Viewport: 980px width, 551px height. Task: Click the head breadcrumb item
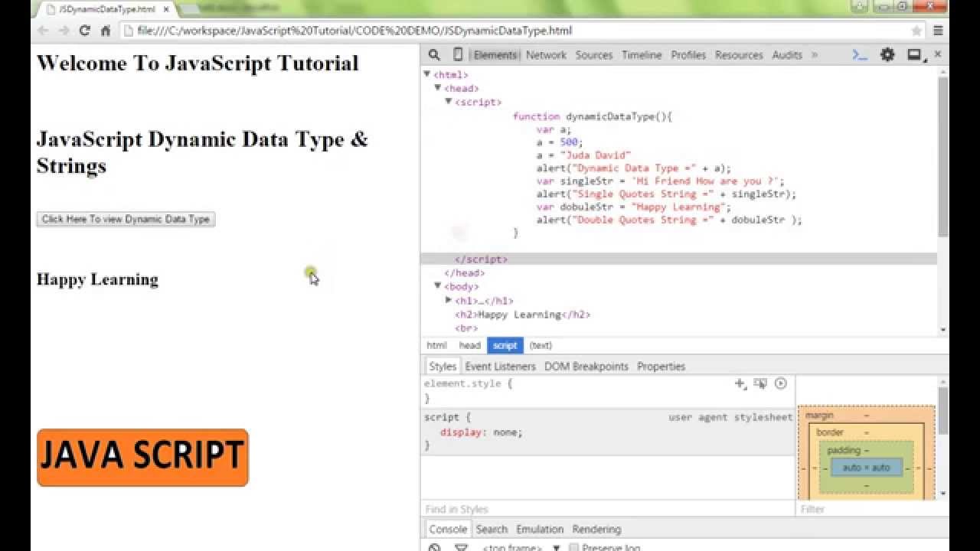point(470,345)
